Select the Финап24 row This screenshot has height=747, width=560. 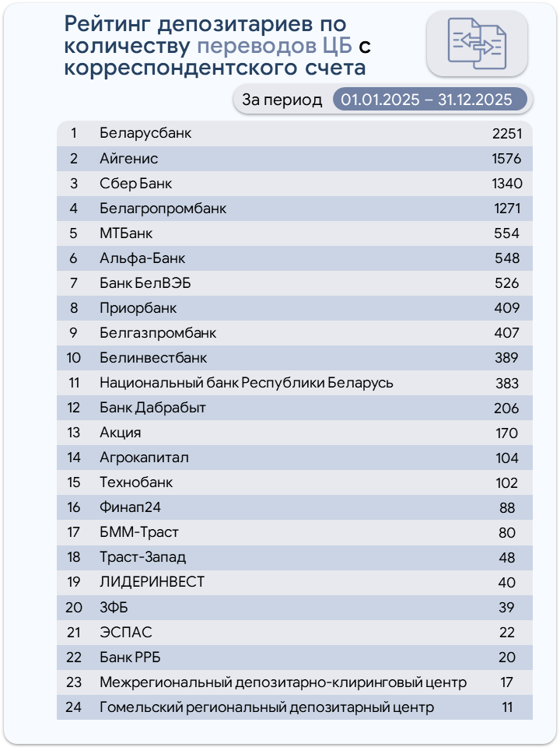click(x=294, y=507)
